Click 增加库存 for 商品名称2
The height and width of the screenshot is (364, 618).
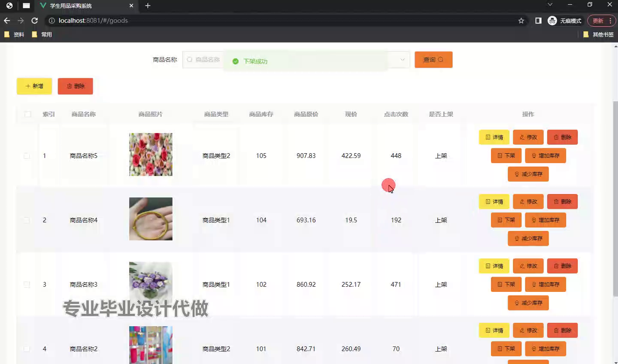pyautogui.click(x=545, y=349)
